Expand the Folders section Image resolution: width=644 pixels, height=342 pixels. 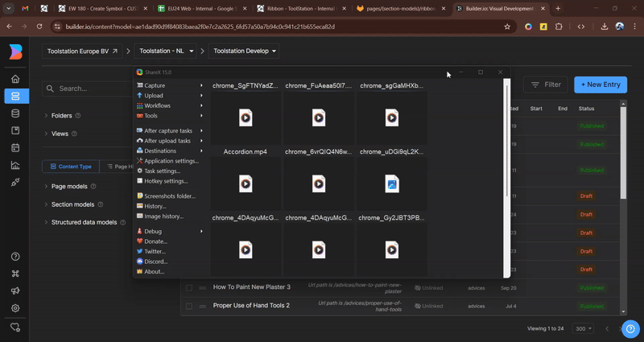pyautogui.click(x=61, y=116)
